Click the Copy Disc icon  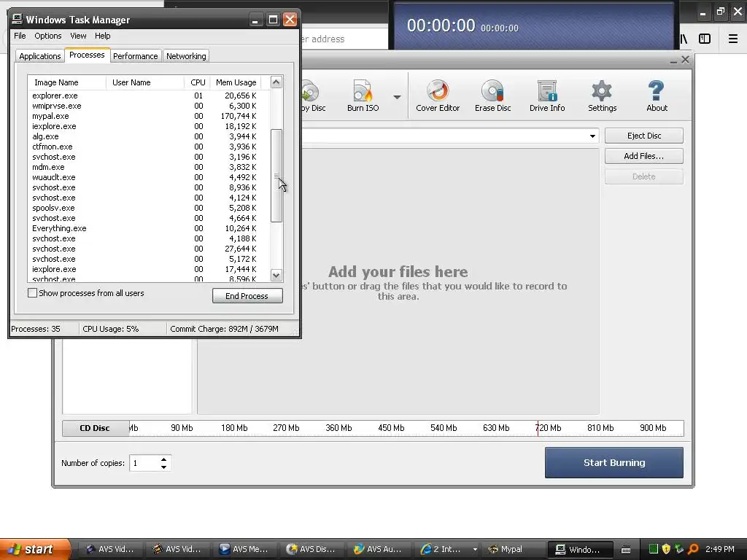[x=314, y=96]
